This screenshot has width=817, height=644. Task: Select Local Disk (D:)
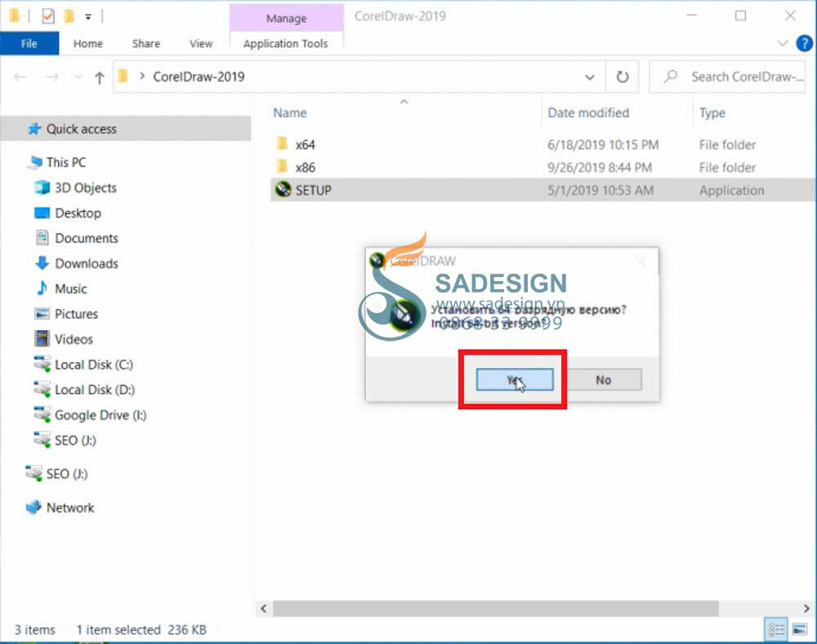(94, 390)
